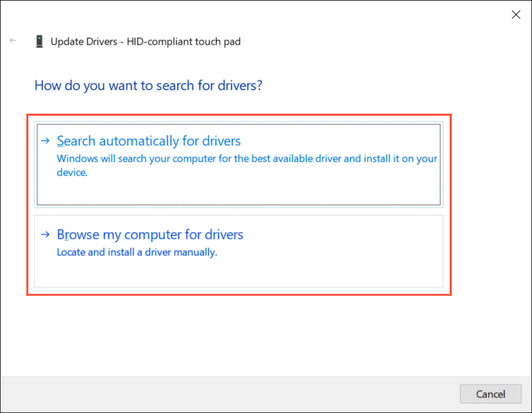Image resolution: width=532 pixels, height=413 pixels.
Task: Click "Locate and install a driver manually" text
Action: [137, 253]
